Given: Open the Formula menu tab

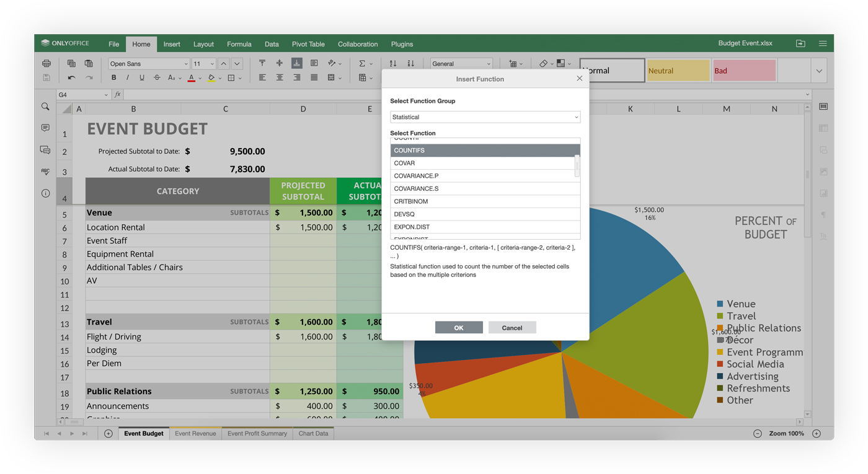Looking at the screenshot, I should pyautogui.click(x=239, y=44).
